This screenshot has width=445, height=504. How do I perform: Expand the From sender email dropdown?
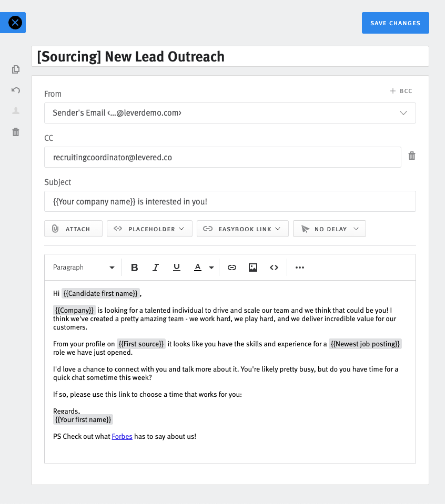tap(230, 113)
